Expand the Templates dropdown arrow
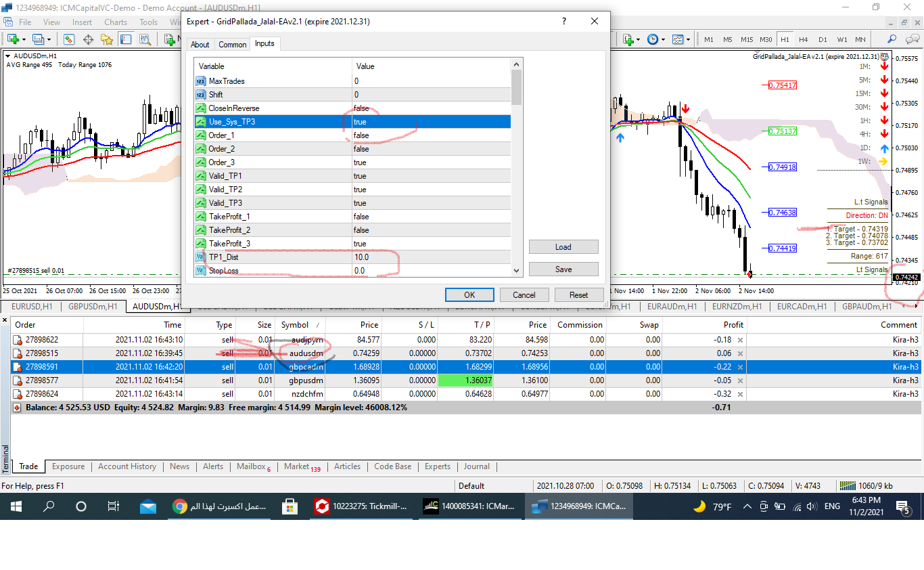This screenshot has width=924, height=570. tap(689, 39)
